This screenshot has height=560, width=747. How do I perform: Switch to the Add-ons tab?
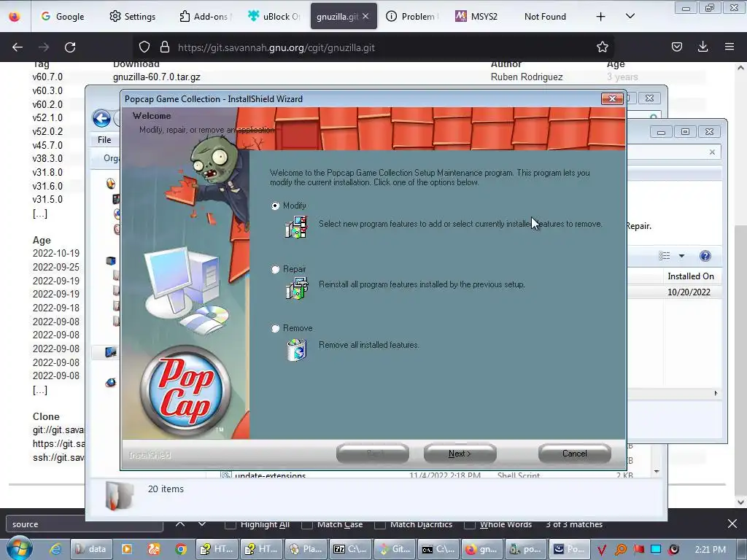[205, 16]
